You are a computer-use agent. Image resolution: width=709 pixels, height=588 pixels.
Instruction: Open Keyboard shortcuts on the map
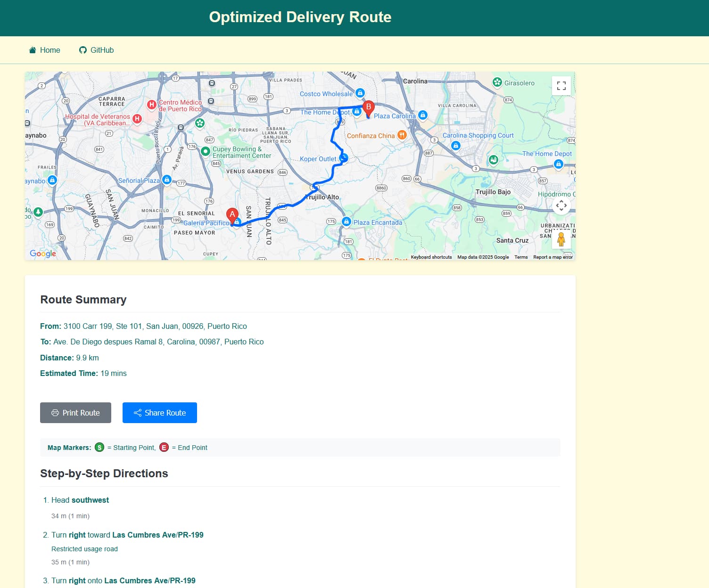431,257
